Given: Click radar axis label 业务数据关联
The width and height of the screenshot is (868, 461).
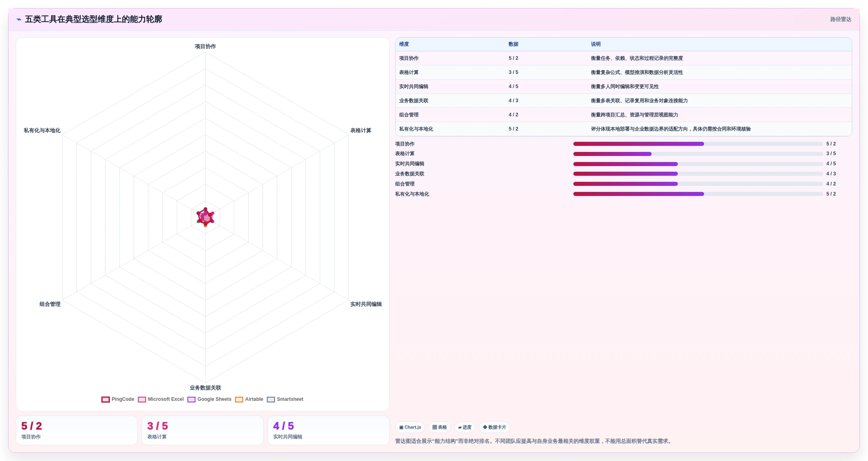Looking at the screenshot, I should click(x=205, y=388).
